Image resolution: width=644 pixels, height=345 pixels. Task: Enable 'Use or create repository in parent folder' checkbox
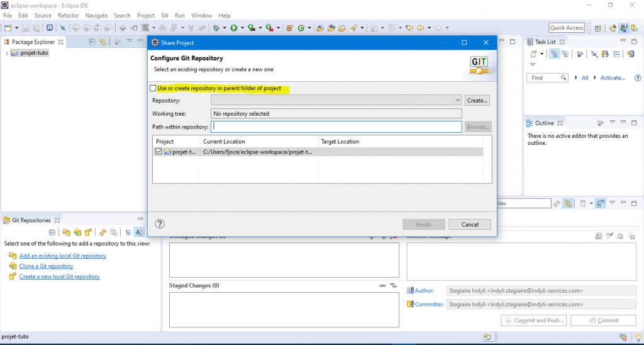(x=153, y=88)
